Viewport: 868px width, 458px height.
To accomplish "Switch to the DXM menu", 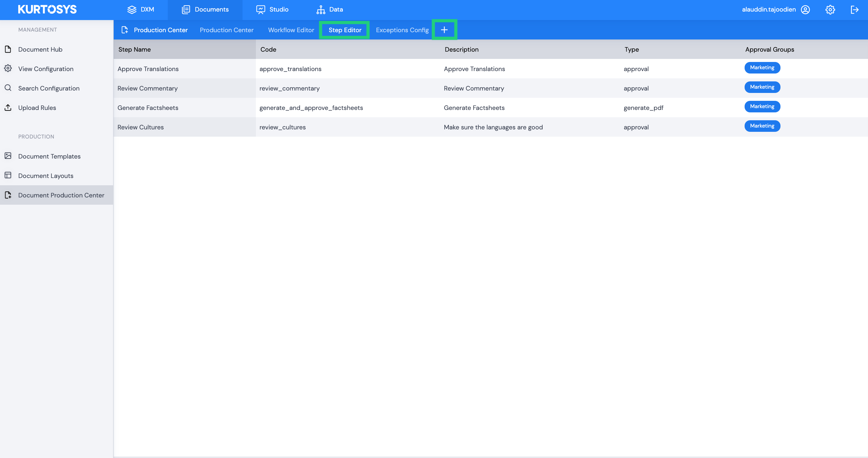I will pyautogui.click(x=140, y=9).
